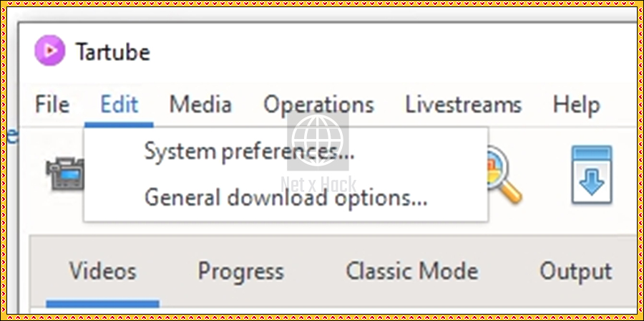Image resolution: width=644 pixels, height=321 pixels.
Task: Click the partial blue text at left edge
Action: 12,136
